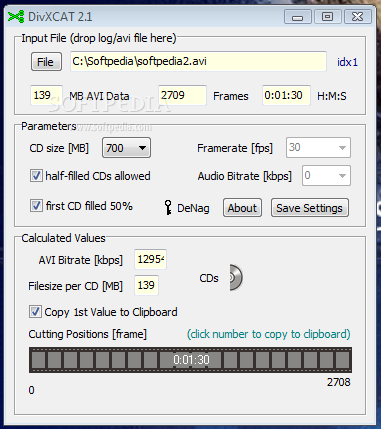This screenshot has height=429, width=381.
Task: Open the About dialog
Action: 242,208
